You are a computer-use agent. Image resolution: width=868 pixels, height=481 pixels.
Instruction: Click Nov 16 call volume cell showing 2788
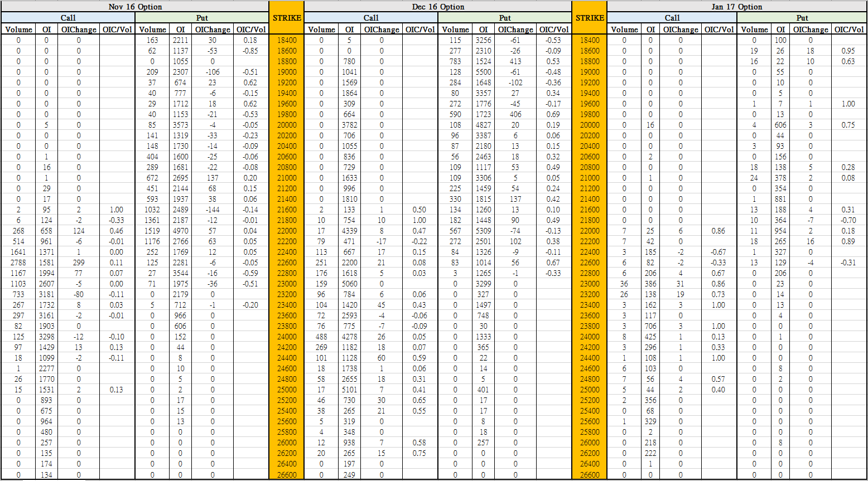18,263
